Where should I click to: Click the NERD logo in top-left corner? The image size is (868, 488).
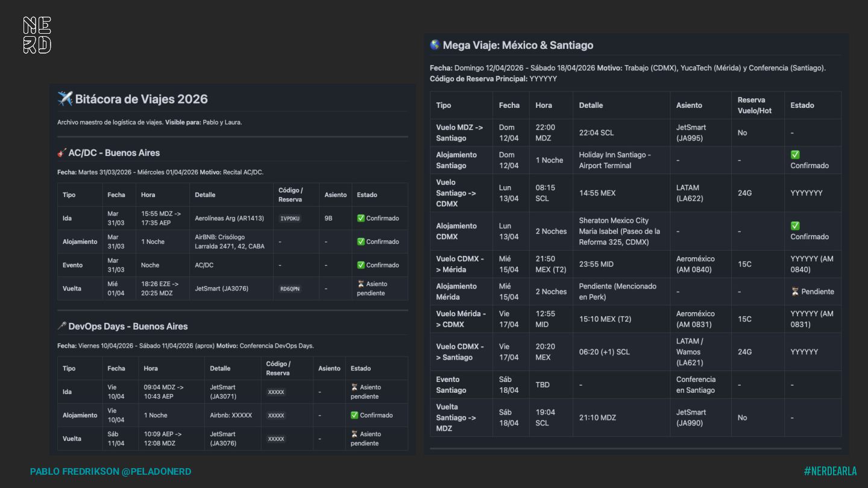[x=37, y=35]
